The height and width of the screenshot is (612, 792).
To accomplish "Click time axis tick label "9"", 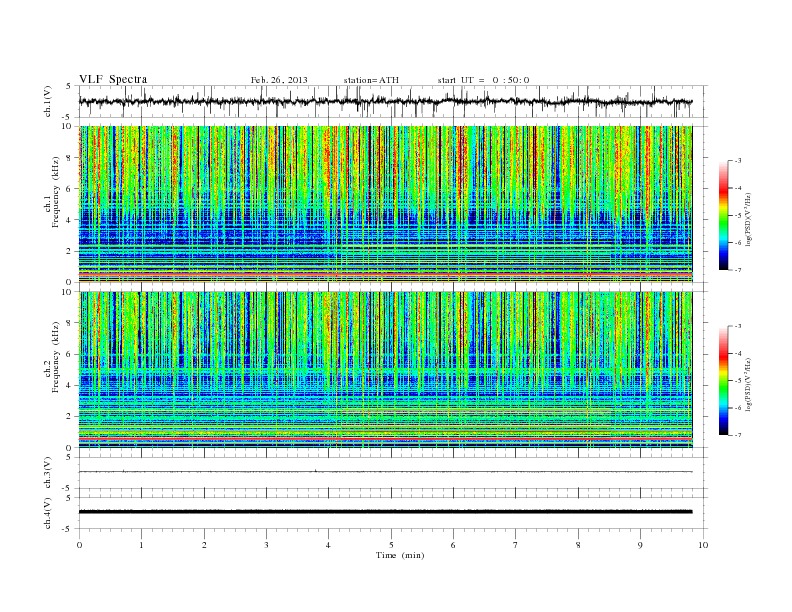I will (640, 545).
